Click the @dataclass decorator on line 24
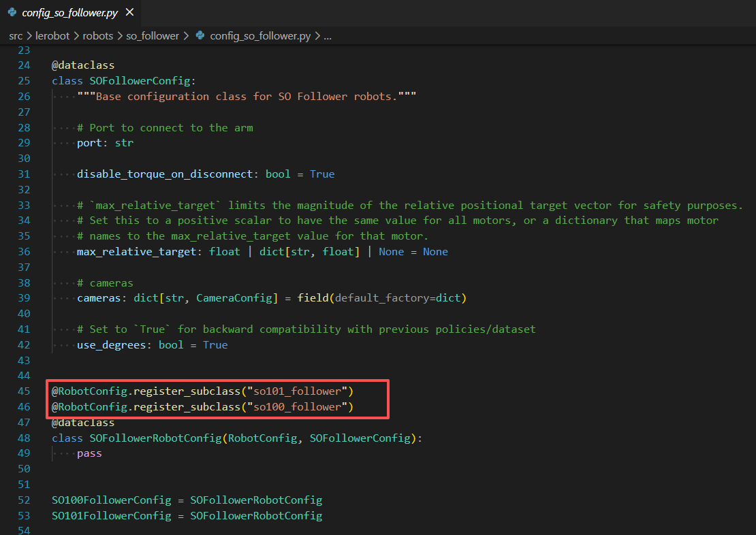This screenshot has width=756, height=535. [x=83, y=65]
